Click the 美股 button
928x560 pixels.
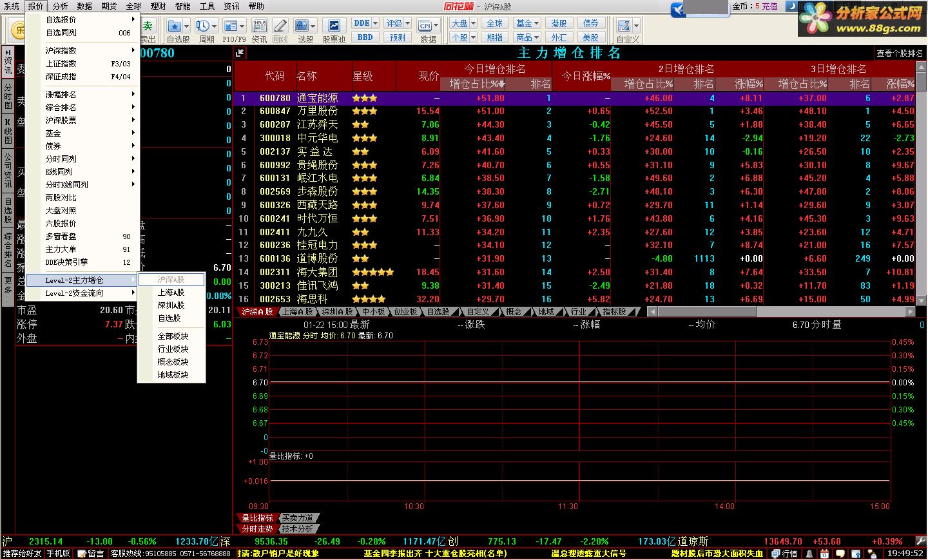[x=591, y=37]
